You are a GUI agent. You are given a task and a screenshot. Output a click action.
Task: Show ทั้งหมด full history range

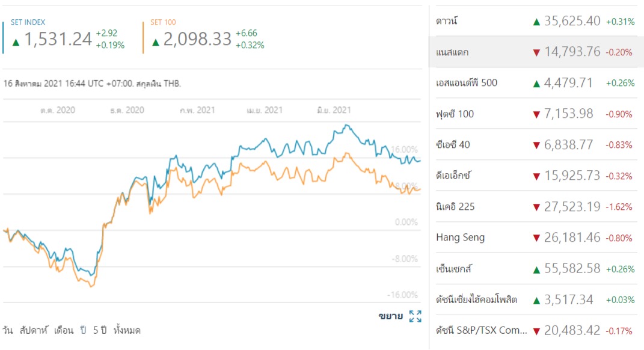point(127,330)
